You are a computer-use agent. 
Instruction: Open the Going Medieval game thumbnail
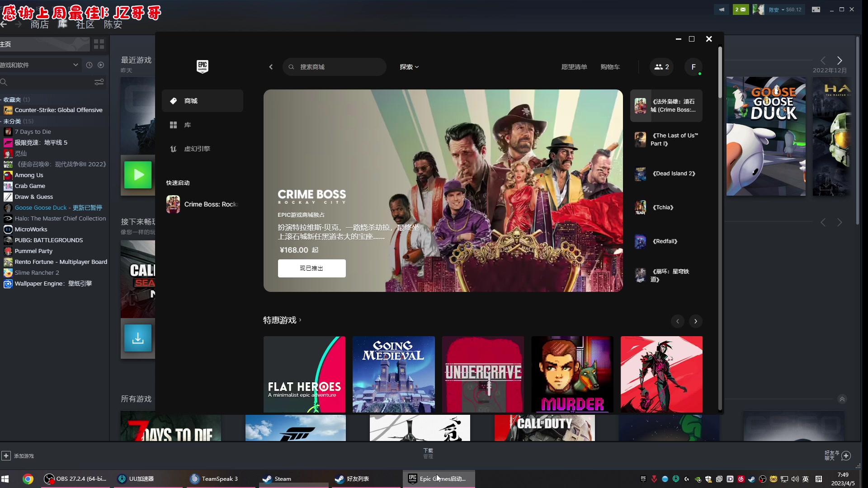(393, 374)
